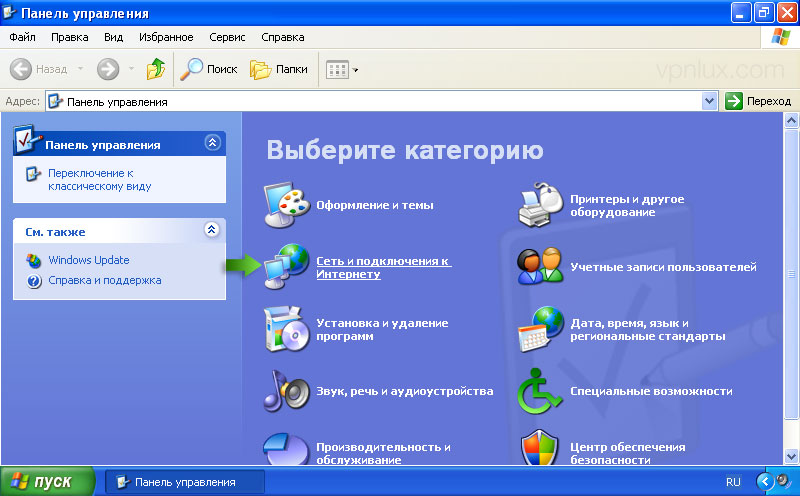Click the network globe computers icon
The width and height of the screenshot is (800, 496).
coord(287,266)
